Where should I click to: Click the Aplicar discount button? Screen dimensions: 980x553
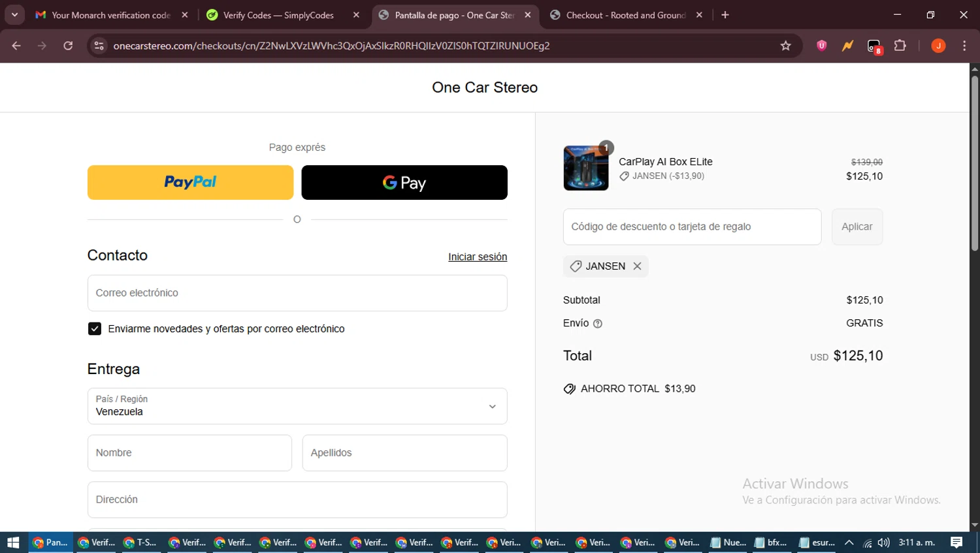click(857, 227)
